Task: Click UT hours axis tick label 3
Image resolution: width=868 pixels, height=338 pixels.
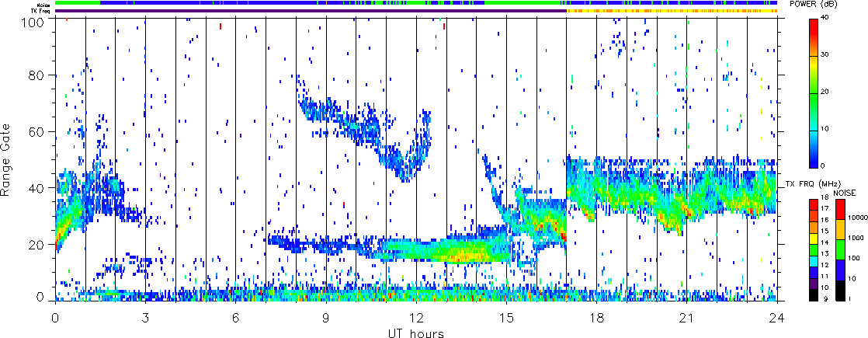Action: [146, 318]
